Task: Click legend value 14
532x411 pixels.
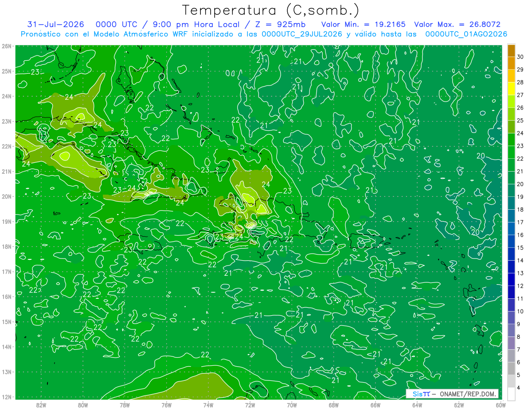Action: 520,260
